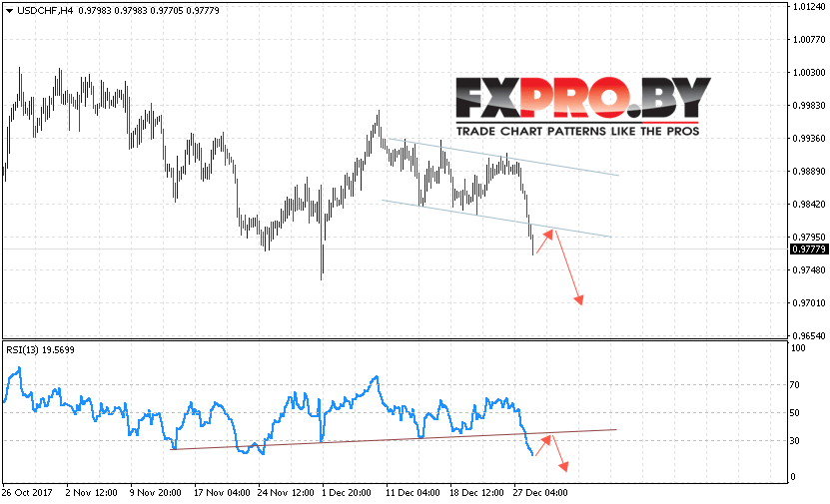Select the RSI(13) 19.5699 indicator label
The height and width of the screenshot is (504, 830).
point(40,350)
